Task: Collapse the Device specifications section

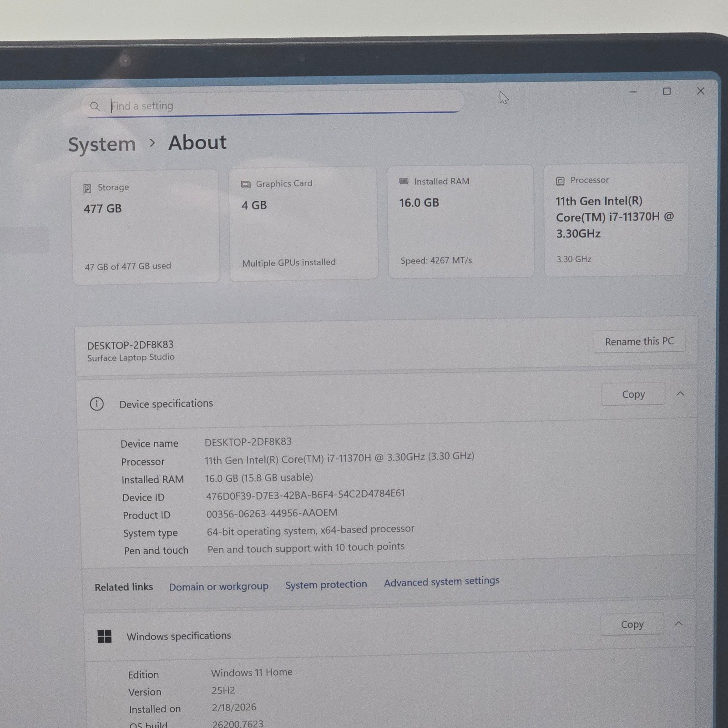Action: point(680,394)
